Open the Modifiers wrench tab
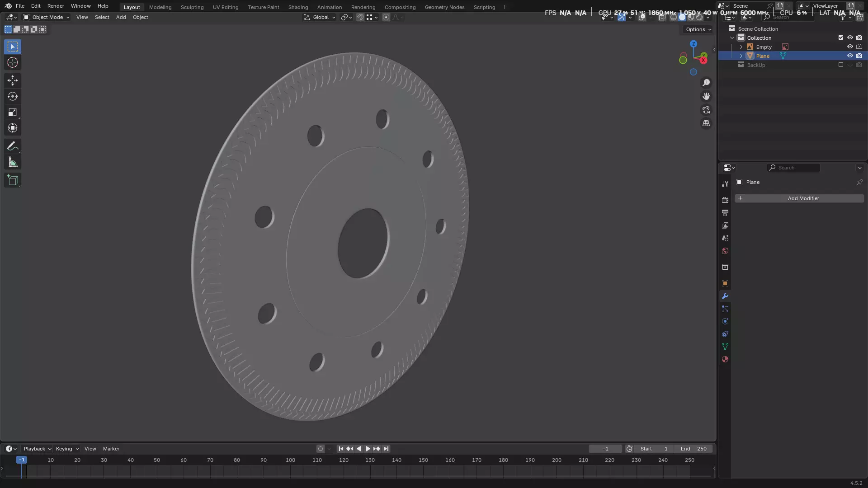Viewport: 868px width, 488px height. coord(725,296)
